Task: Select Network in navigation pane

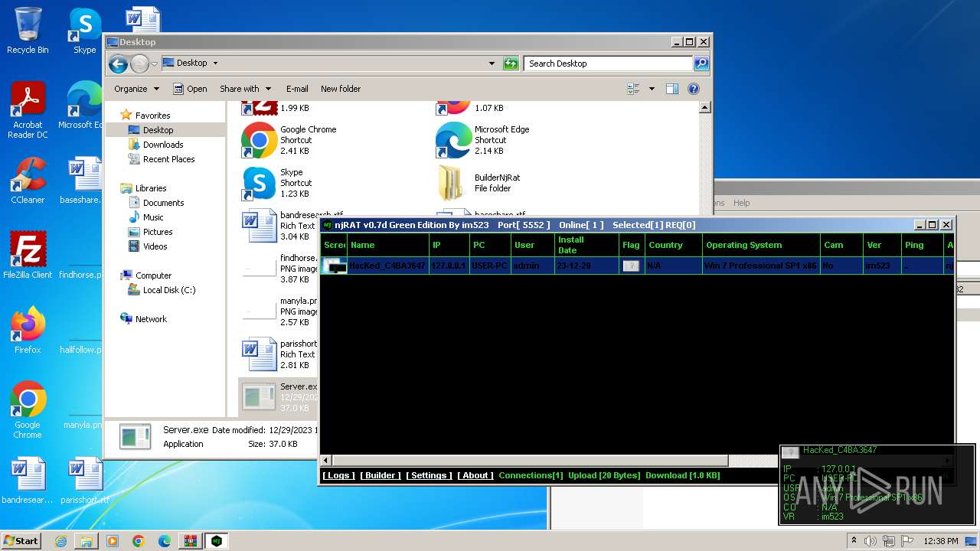Action: pos(151,319)
